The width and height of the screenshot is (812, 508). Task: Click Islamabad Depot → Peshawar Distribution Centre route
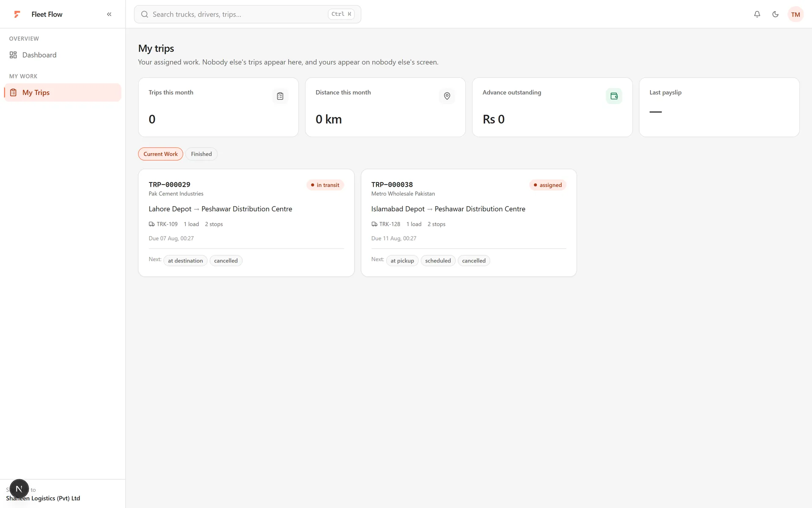[448, 209]
